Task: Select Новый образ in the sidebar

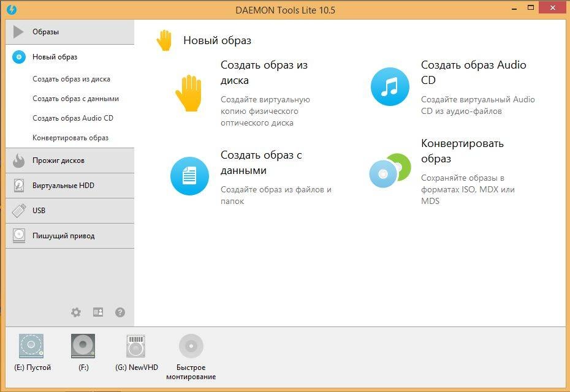Action: pyautogui.click(x=70, y=57)
